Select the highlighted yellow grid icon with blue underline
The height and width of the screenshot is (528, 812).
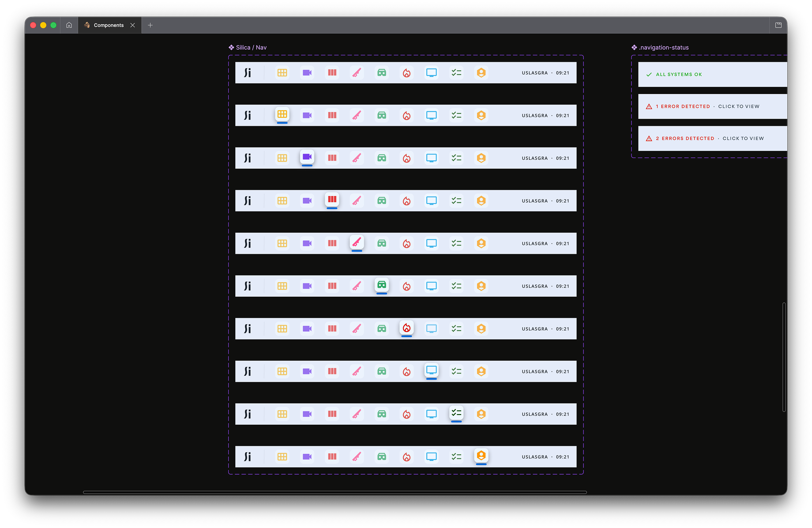[282, 114]
